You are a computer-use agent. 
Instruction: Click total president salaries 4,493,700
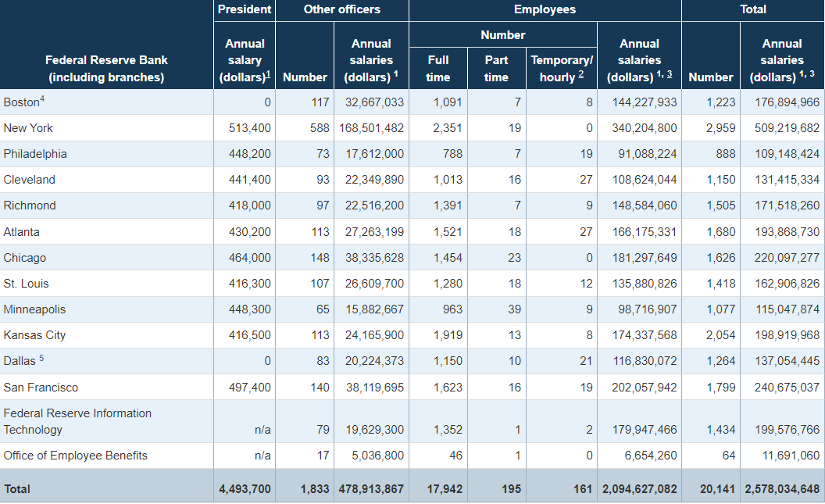click(x=245, y=488)
